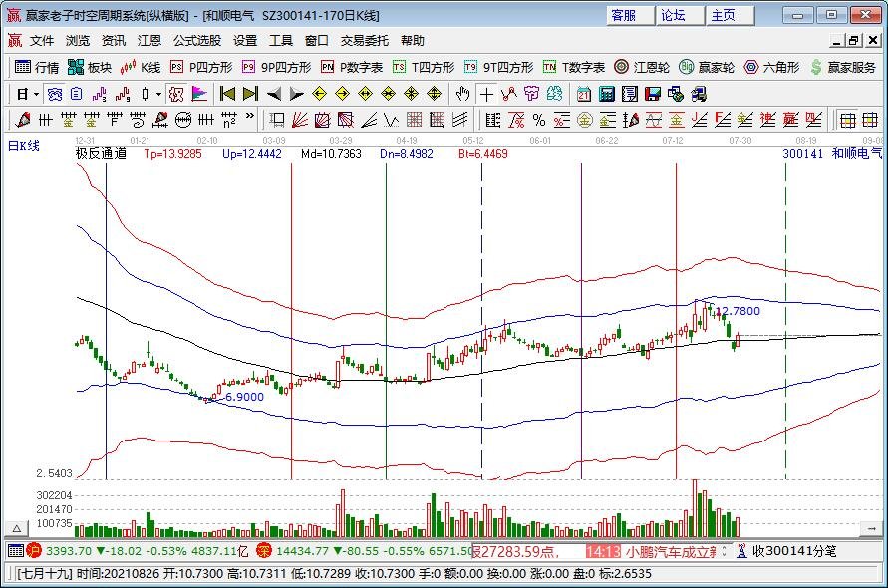This screenshot has width=888, height=588.
Task: Open the candlestick style dropdown arrow
Action: coord(158,94)
